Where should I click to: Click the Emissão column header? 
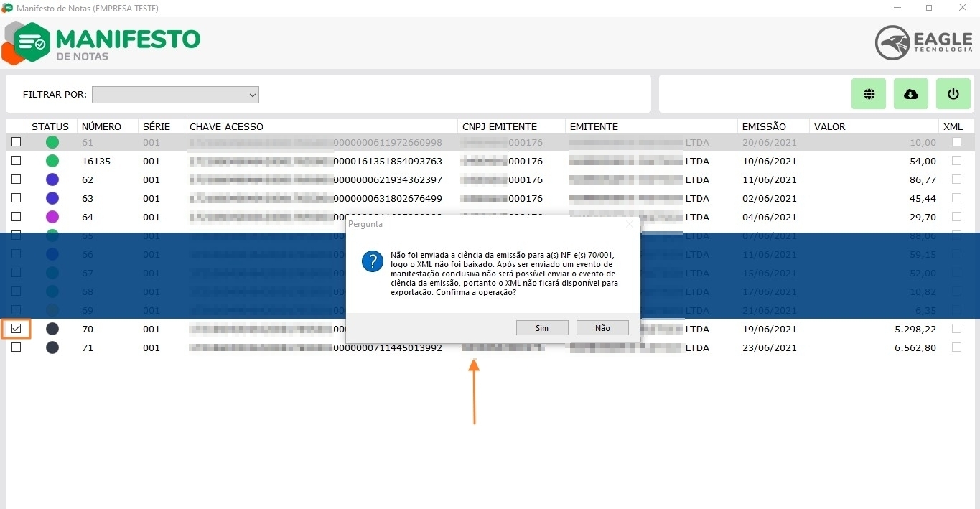764,126
